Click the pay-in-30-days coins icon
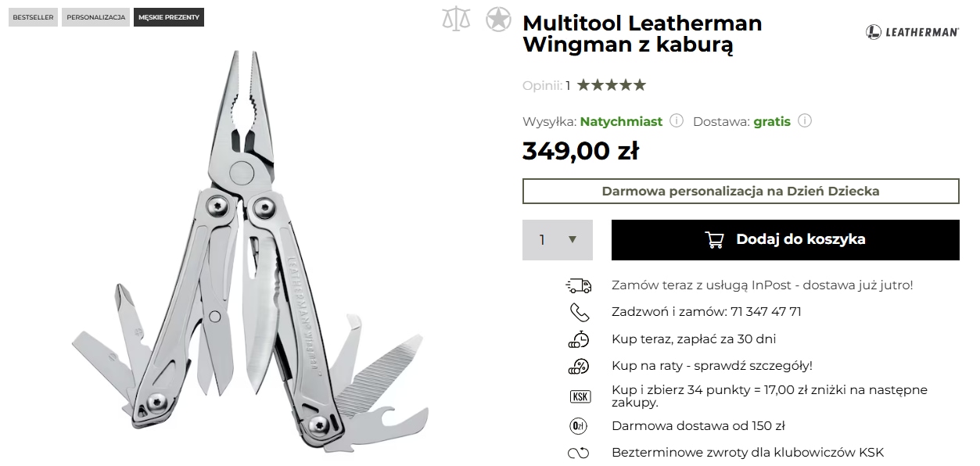This screenshot has width=980, height=466. coord(579,339)
